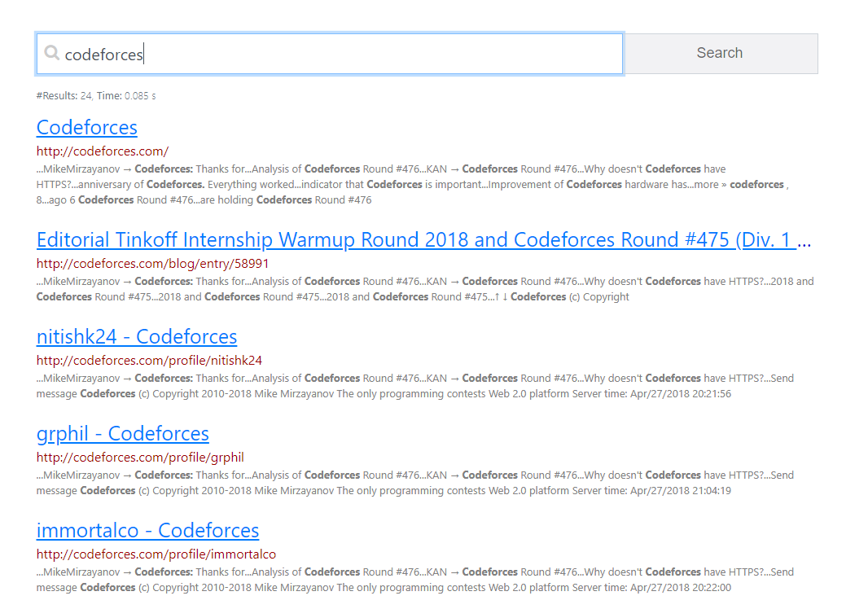Click the URL http://codeforces.com/profile/immortalco

(156, 554)
